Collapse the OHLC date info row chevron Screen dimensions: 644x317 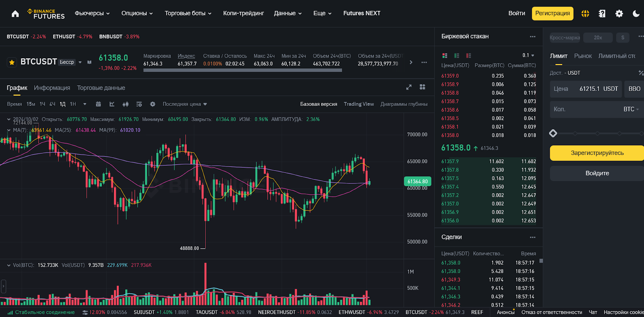tap(9, 119)
